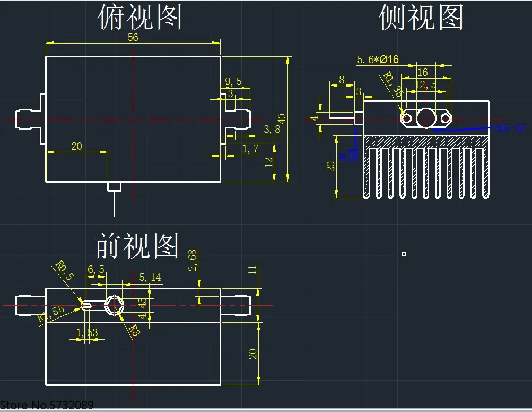The height and width of the screenshot is (412, 532).
Task: Select the R3 radius label
Action: [x=134, y=330]
